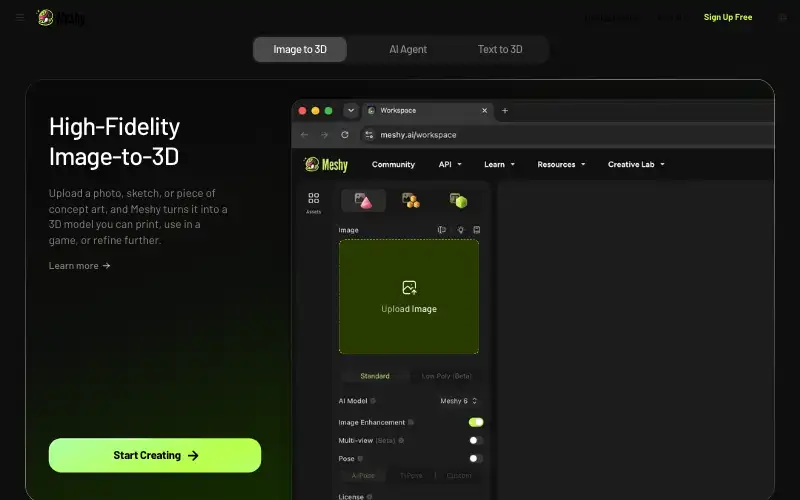Image resolution: width=800 pixels, height=500 pixels.
Task: Enable the Pose toggle
Action: coord(476,459)
